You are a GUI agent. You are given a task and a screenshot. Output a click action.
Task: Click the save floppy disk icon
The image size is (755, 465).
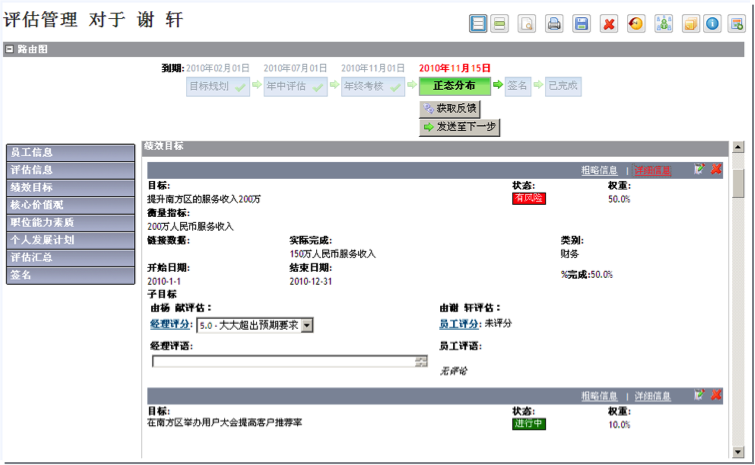(x=581, y=24)
